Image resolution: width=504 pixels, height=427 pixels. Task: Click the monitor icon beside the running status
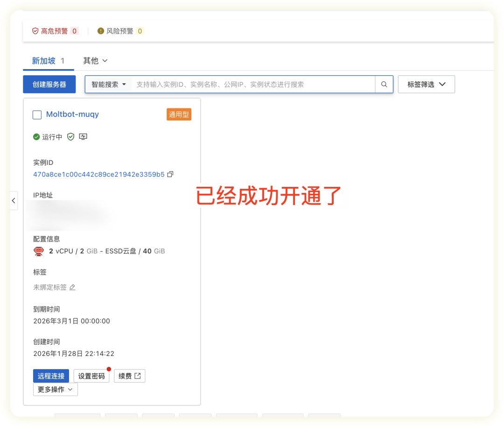(83, 137)
